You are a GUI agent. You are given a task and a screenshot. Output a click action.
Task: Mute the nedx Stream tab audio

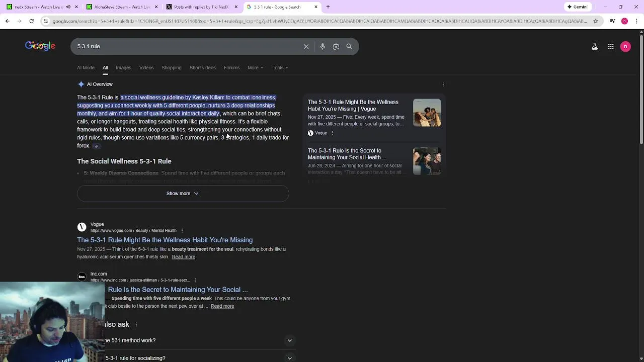[69, 7]
